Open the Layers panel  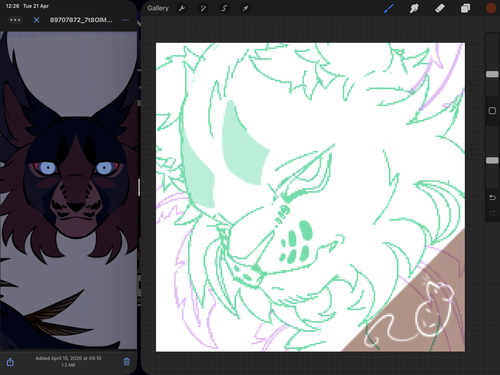(465, 8)
